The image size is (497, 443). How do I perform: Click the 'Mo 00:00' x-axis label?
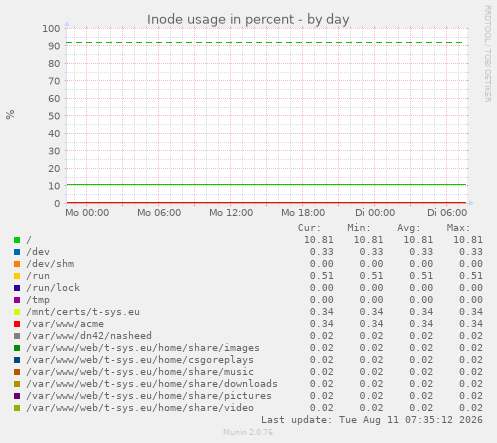pyautogui.click(x=87, y=213)
